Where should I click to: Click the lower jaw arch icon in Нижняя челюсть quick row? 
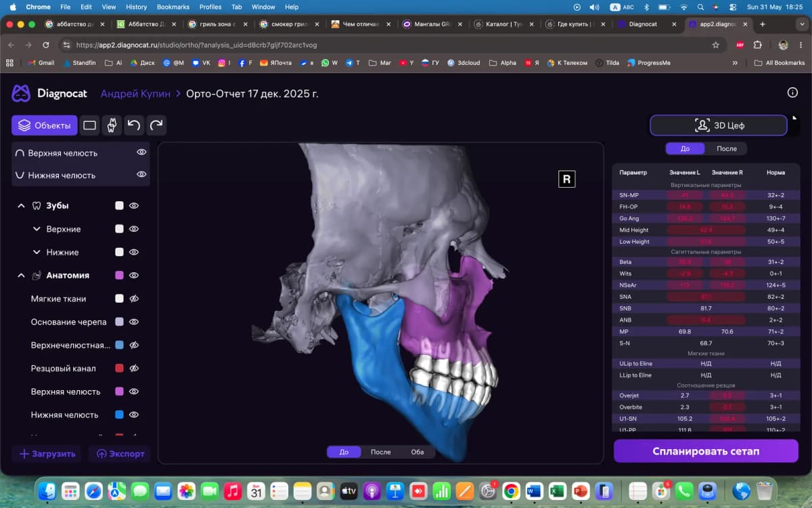pyautogui.click(x=20, y=175)
